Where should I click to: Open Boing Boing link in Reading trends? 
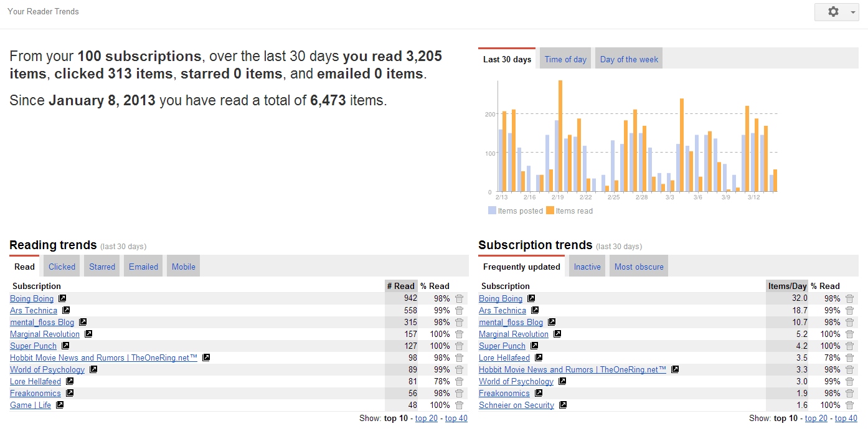(32, 298)
